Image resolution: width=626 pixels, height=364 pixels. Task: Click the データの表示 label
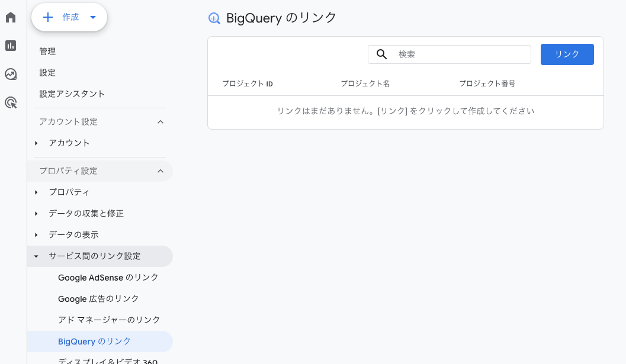pyautogui.click(x=73, y=235)
